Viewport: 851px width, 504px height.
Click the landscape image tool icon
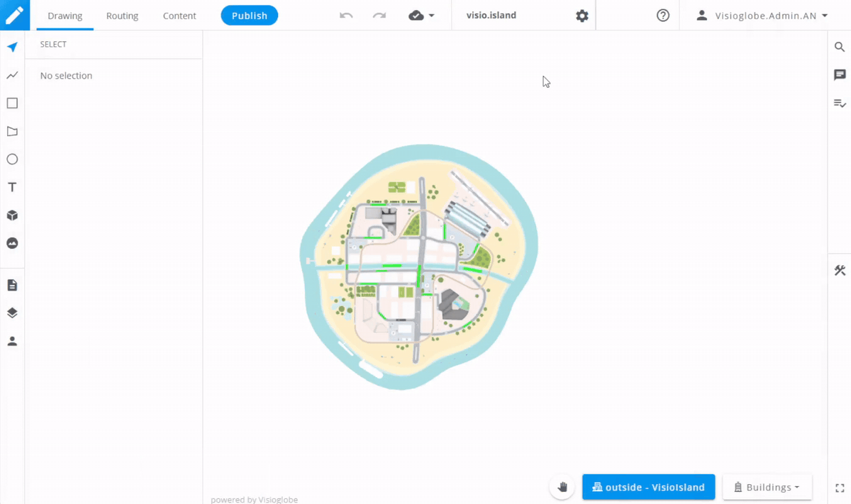coord(12,243)
